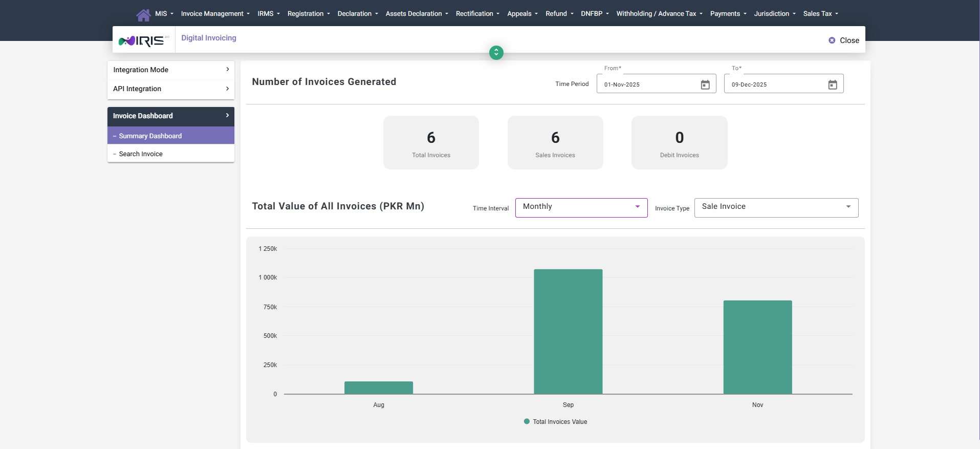Open the Withholding / Advance Tax menu
The image size is (980, 449).
coord(659,14)
